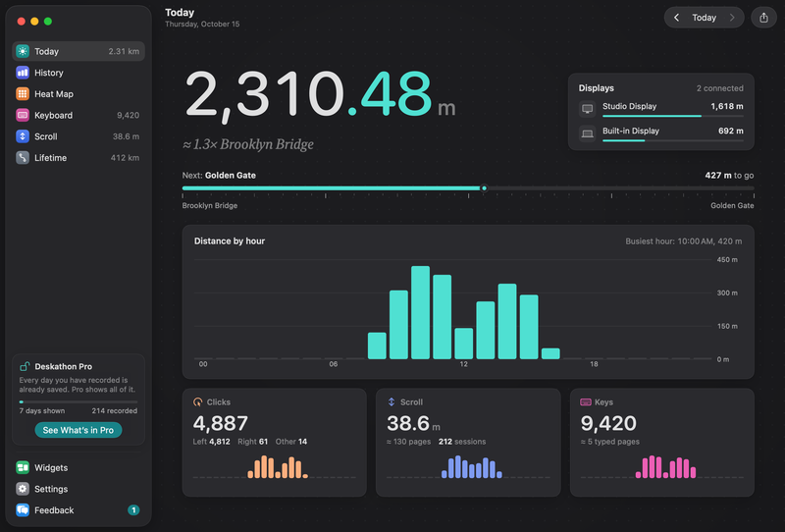Click the Feedback badge showing 1
Viewport: 785px width, 532px height.
pos(133,510)
